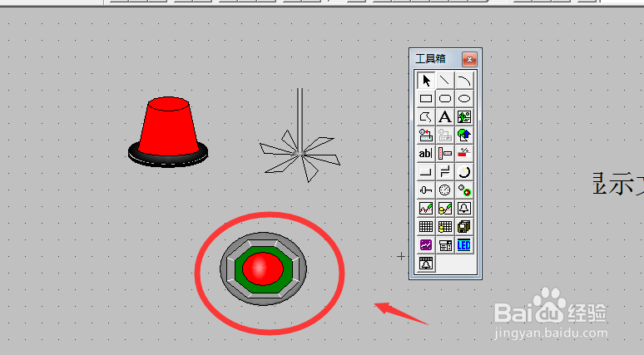Screen dimensions: 644x355
Task: Select the alarm browser bell tool
Action: coord(426,263)
